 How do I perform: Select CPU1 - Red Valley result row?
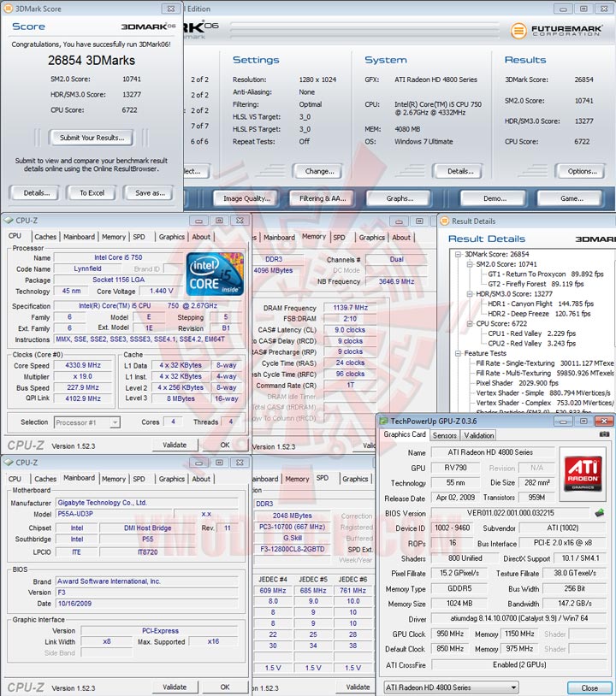coord(531,333)
